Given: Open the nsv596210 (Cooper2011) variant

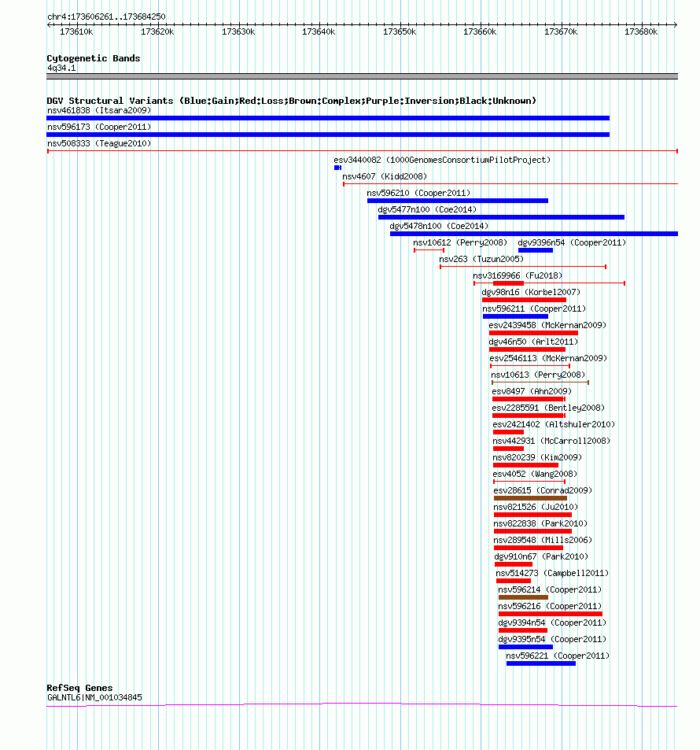Looking at the screenshot, I should [419, 194].
